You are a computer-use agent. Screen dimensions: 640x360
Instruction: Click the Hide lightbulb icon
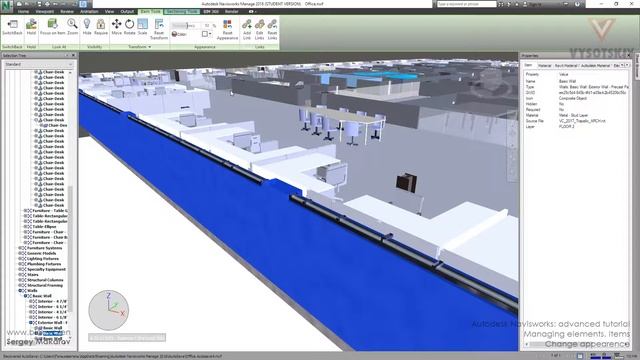point(87,24)
